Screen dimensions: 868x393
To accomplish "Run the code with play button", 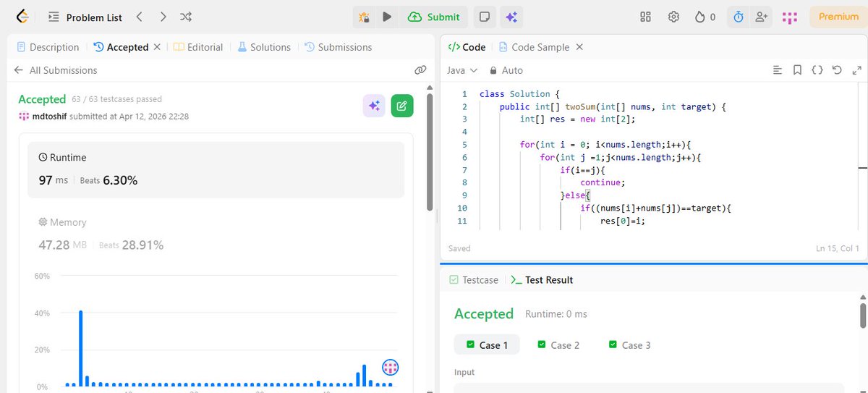I will [388, 17].
